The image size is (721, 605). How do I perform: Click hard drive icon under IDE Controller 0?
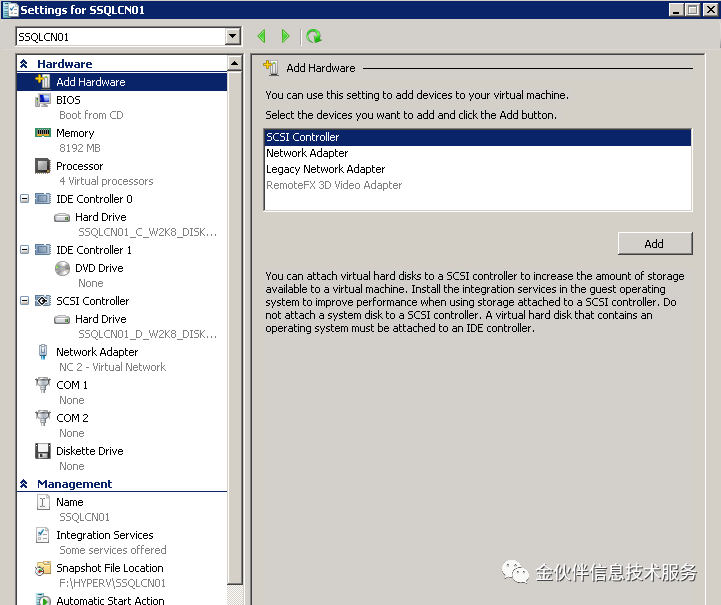point(62,217)
